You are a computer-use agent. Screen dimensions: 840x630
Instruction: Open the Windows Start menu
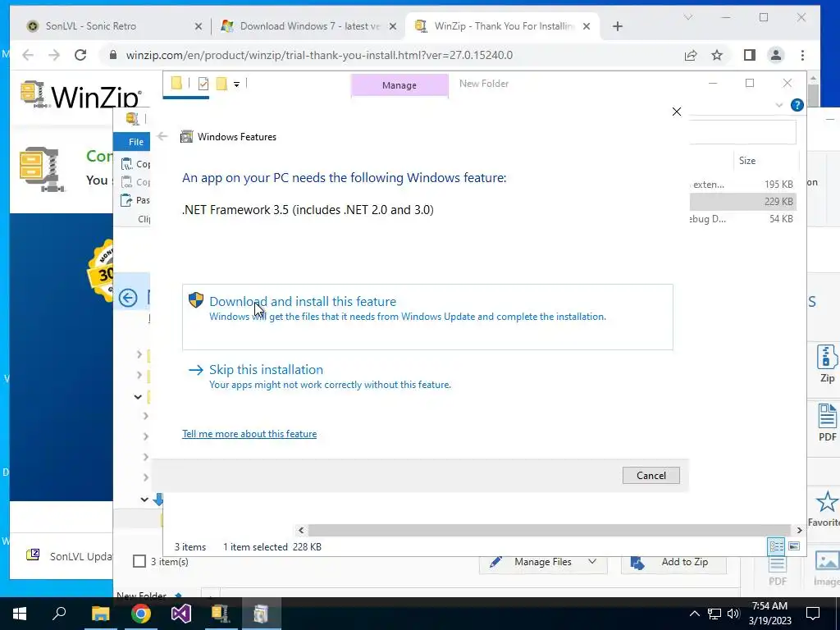pos(20,614)
